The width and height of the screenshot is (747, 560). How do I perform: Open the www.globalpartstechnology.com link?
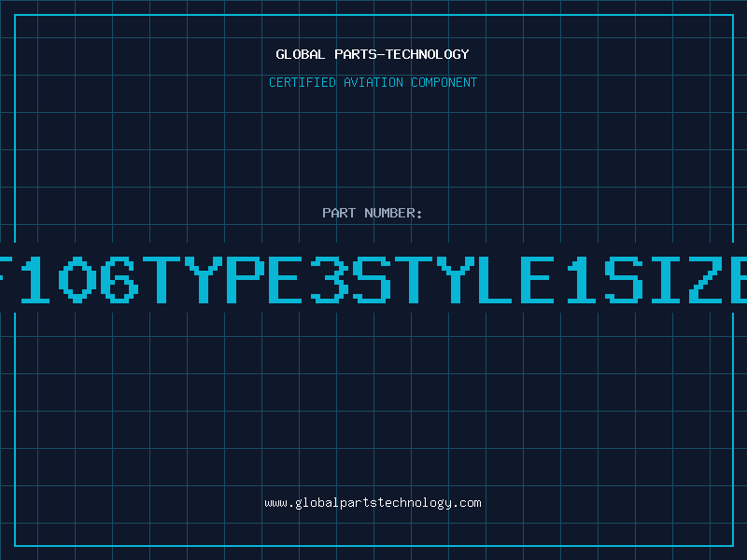[x=373, y=503]
